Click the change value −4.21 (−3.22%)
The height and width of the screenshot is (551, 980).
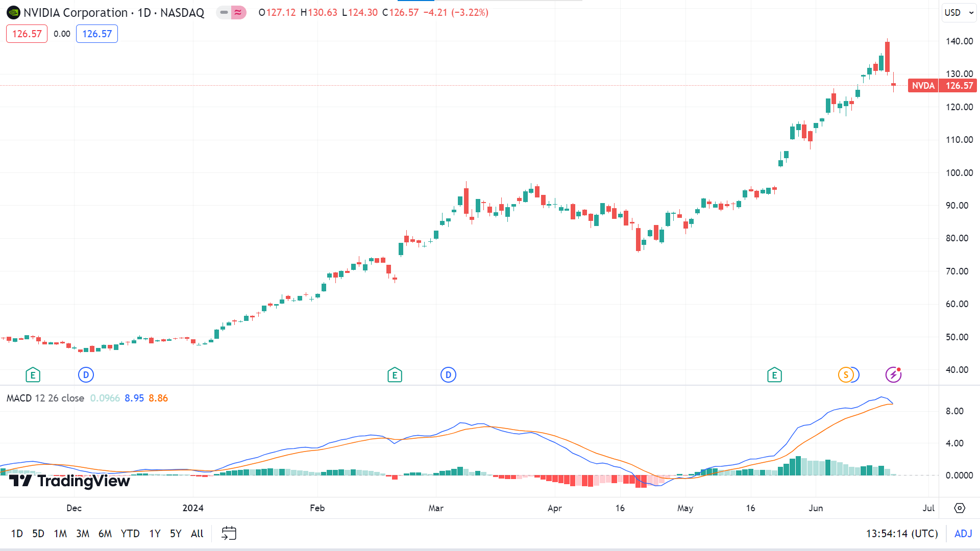[x=456, y=12]
